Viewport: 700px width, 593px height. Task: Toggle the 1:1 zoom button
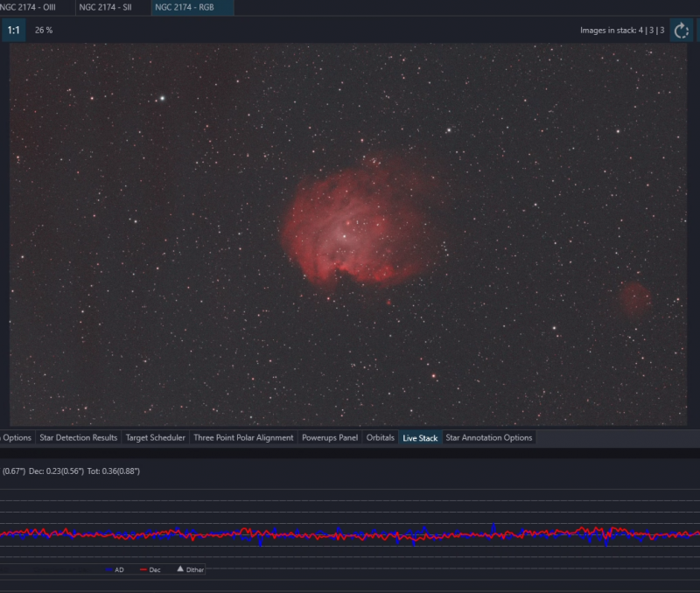[x=13, y=31]
